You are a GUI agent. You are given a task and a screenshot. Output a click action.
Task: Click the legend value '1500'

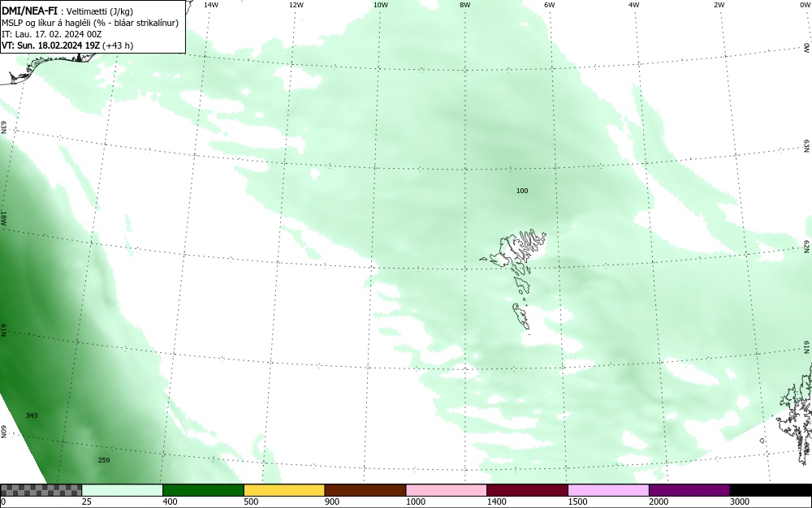[577, 502]
